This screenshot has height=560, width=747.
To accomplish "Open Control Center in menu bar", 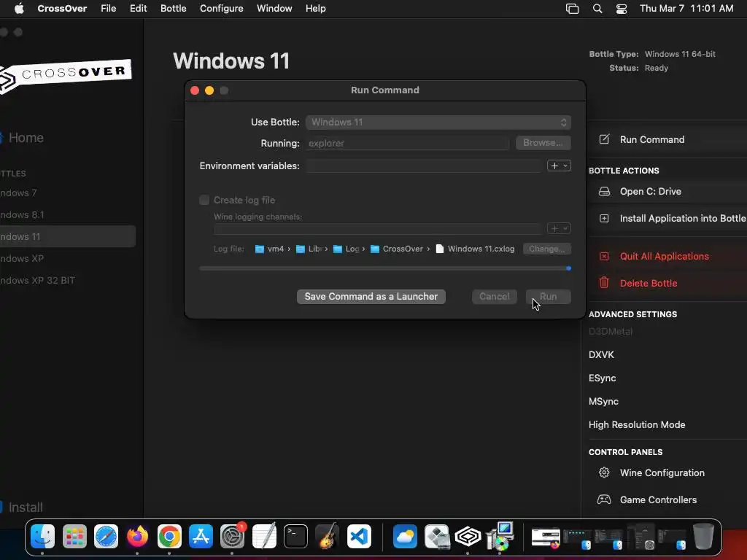I will click(x=622, y=9).
